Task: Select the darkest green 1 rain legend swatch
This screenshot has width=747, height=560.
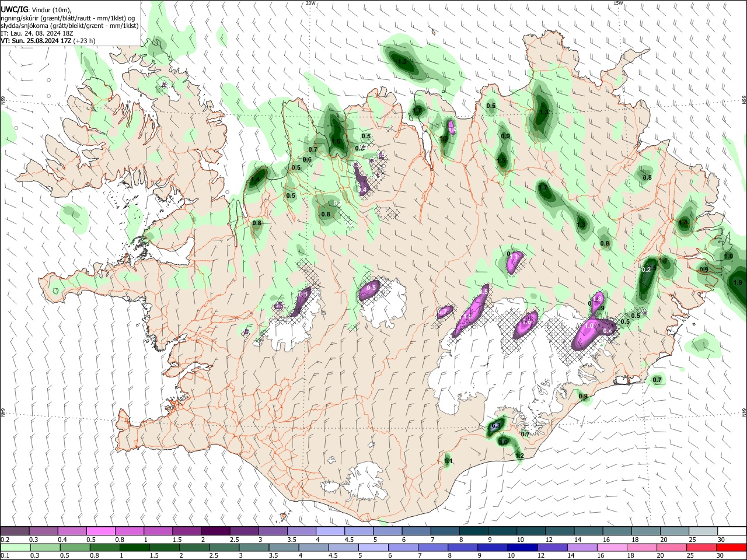Action: click(134, 547)
